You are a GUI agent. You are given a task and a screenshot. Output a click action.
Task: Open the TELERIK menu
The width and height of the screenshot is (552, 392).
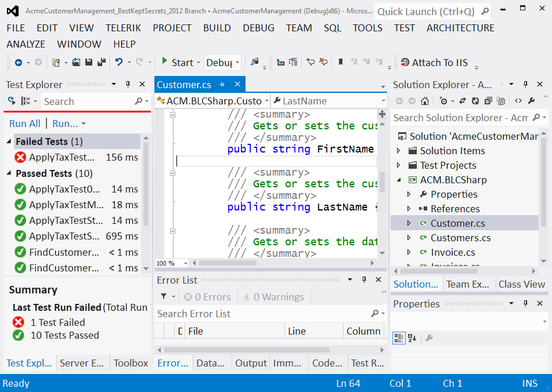pos(123,28)
